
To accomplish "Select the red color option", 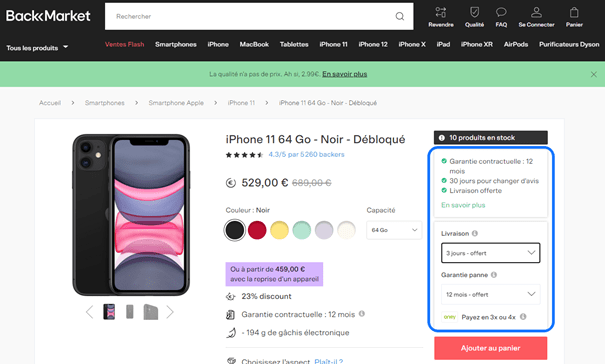I will coord(257,230).
